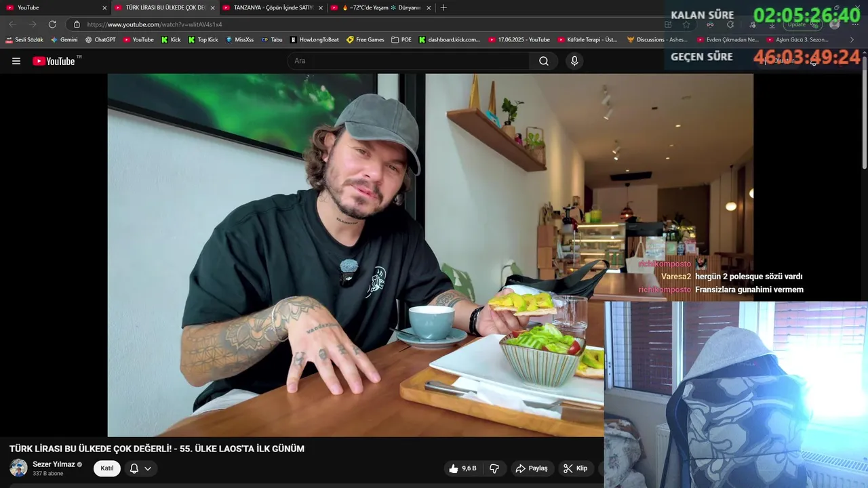
Task: Close the TÜRK LİRASI tab
Action: coord(212,8)
